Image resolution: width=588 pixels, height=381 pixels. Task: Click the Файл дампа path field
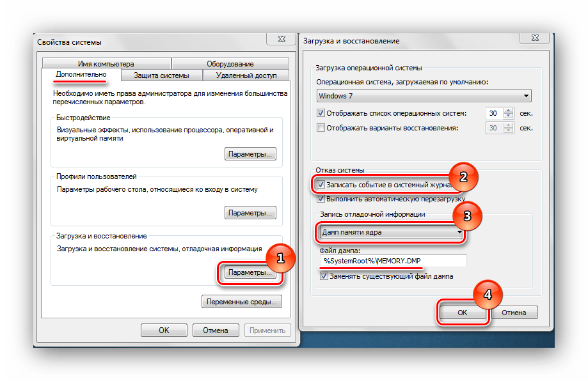[393, 261]
